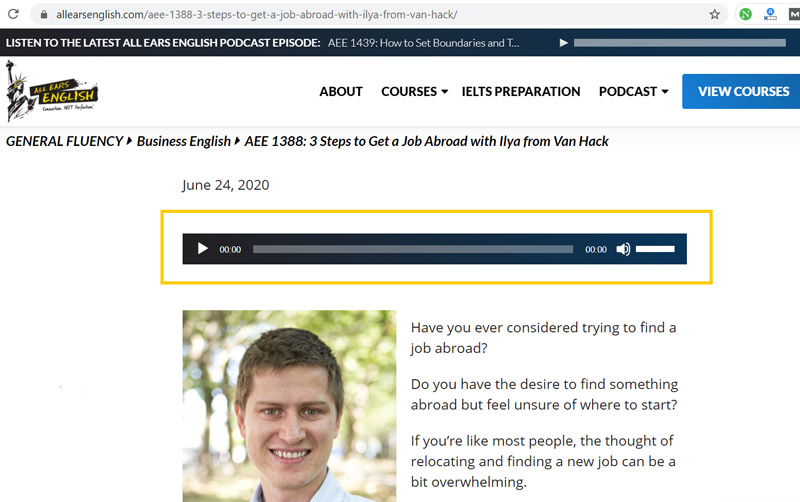The width and height of the screenshot is (800, 502).
Task: Expand the Podcast dropdown menu
Action: 633,91
